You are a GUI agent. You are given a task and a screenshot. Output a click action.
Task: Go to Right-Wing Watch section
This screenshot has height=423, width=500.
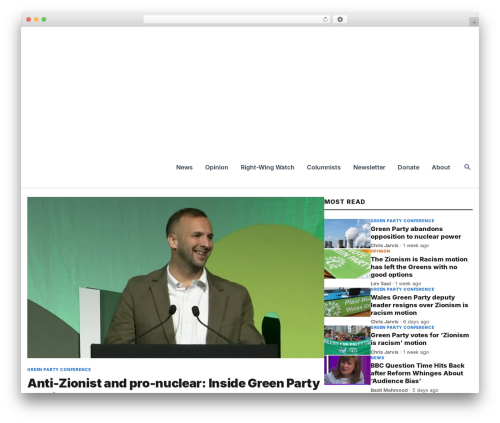pos(267,167)
